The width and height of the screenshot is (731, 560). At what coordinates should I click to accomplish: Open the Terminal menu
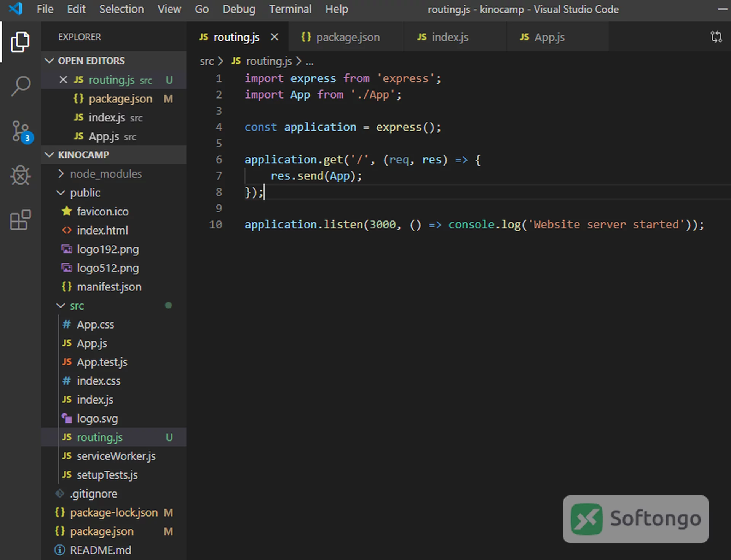290,9
